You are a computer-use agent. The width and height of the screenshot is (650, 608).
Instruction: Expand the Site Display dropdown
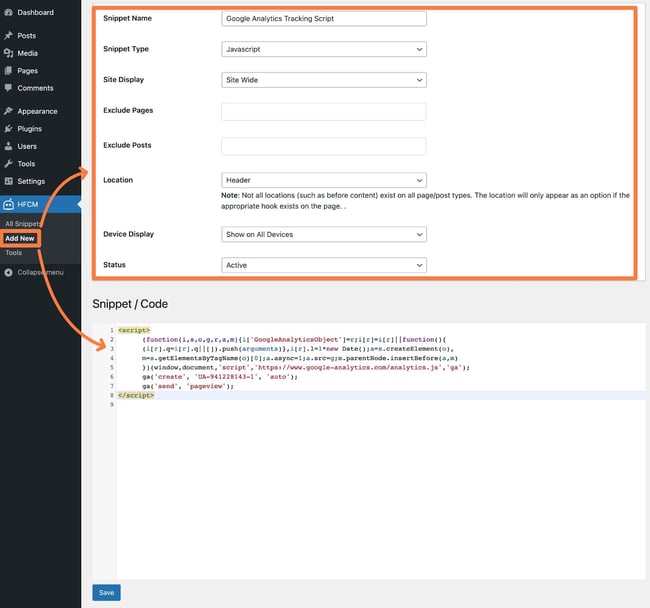pos(323,80)
